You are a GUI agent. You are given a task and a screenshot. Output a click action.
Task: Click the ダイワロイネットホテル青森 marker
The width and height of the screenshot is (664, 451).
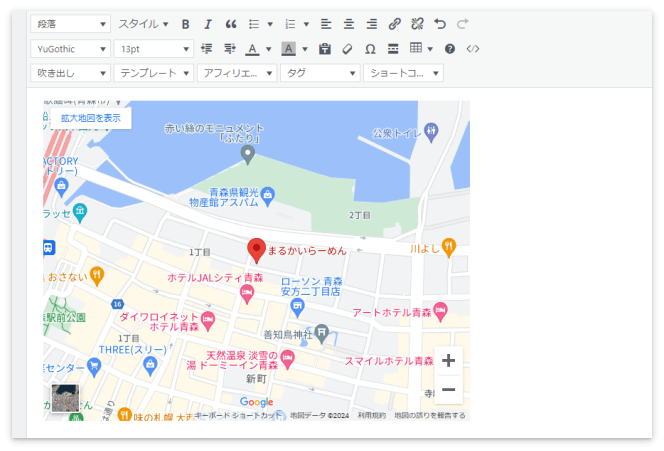(x=208, y=322)
